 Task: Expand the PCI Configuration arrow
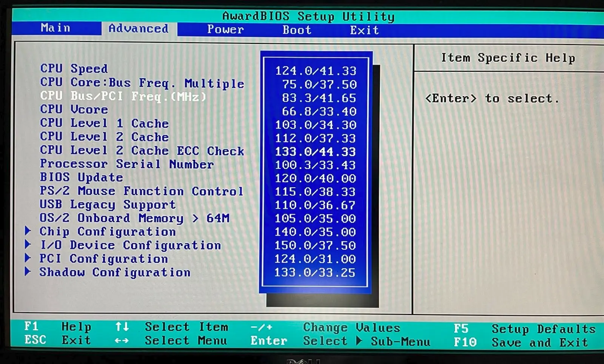pos(28,258)
